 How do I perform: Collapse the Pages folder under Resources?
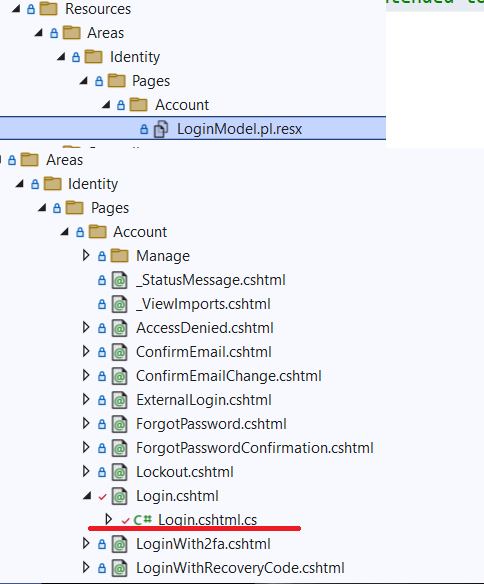tap(83, 81)
